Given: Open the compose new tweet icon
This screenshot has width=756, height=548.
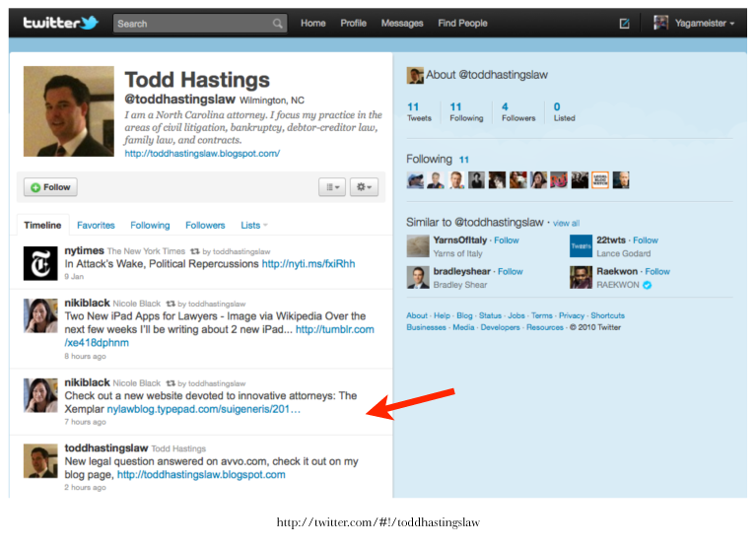Looking at the screenshot, I should click(x=624, y=23).
